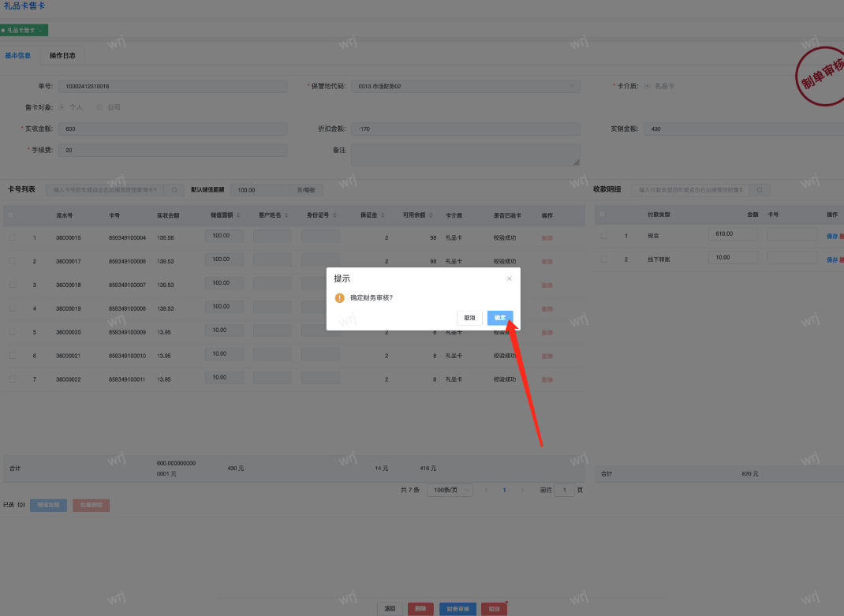
Task: Select page number 1
Action: [x=504, y=490]
